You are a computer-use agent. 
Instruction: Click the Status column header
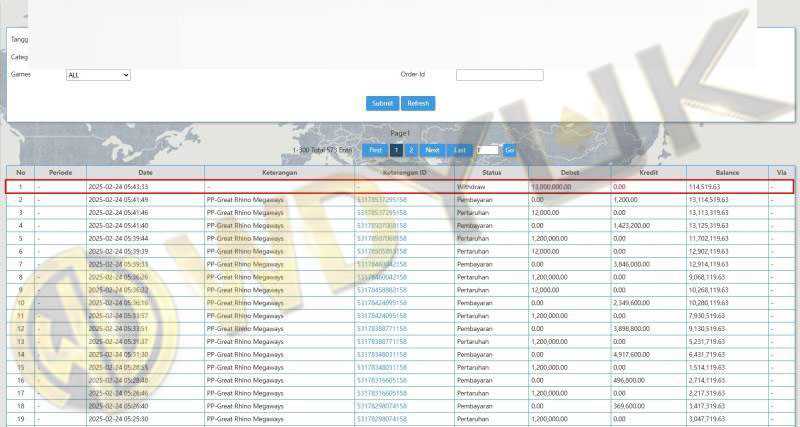click(x=491, y=172)
